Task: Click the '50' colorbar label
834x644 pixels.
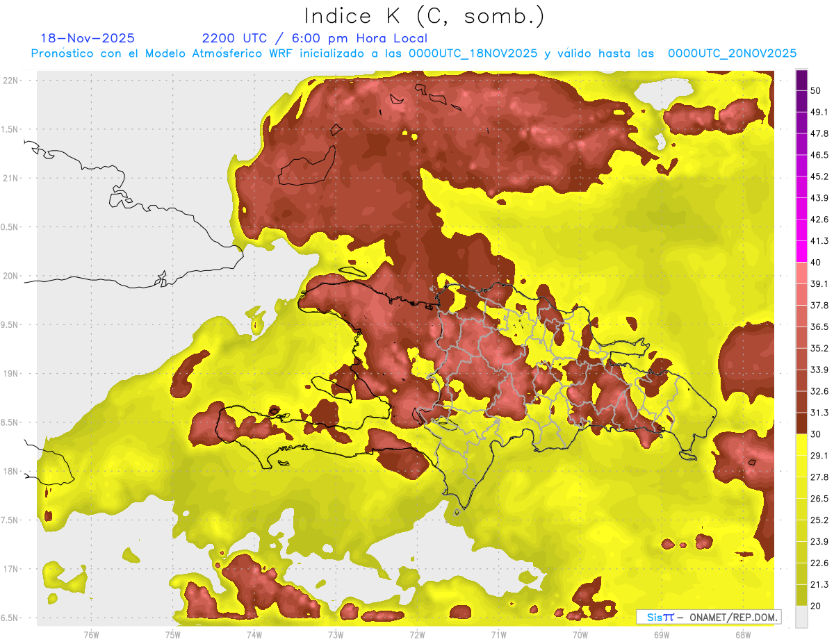Action: pyautogui.click(x=815, y=90)
